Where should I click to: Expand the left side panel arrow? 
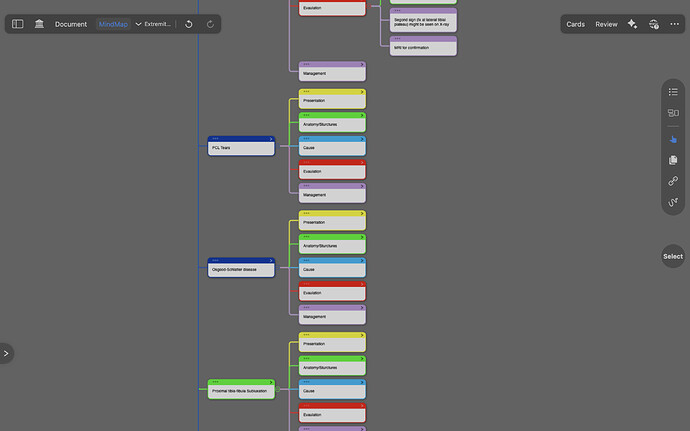pyautogui.click(x=6, y=354)
